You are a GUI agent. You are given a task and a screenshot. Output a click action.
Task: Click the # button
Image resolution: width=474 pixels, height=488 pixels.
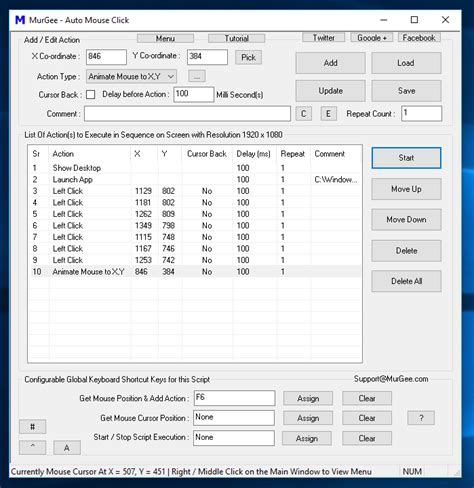(33, 427)
